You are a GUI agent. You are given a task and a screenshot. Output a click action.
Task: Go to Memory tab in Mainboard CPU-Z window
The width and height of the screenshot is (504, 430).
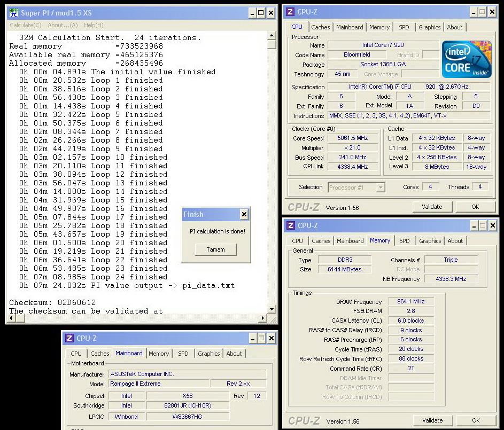[x=159, y=354]
